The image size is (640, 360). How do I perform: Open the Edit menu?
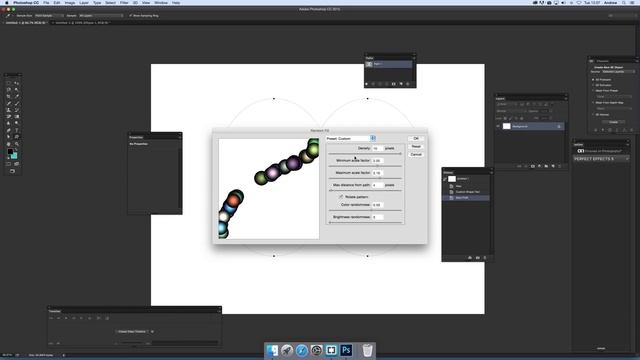click(x=57, y=2)
